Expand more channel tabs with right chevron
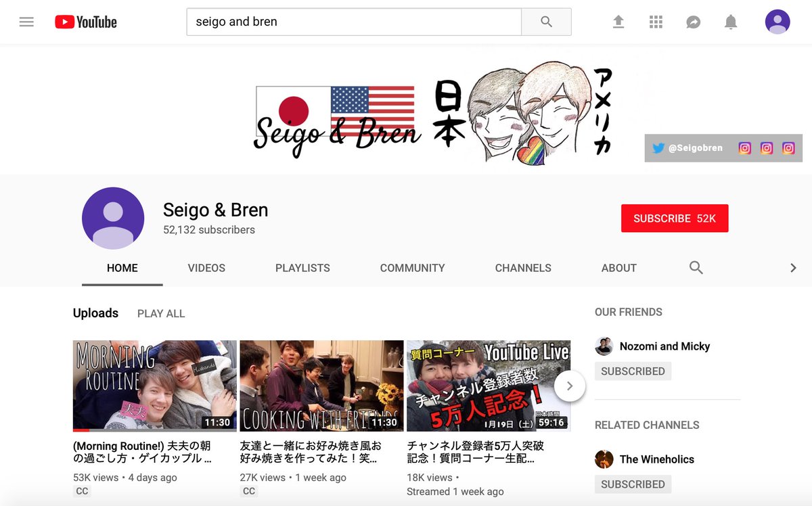The image size is (812, 506). (x=793, y=268)
